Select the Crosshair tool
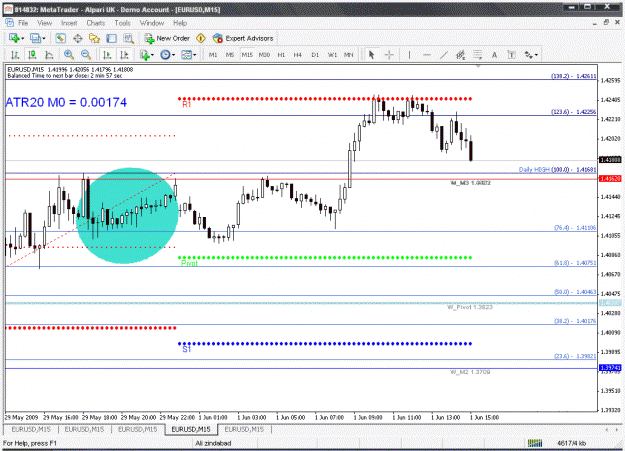Image resolution: width=625 pixels, height=451 pixels. (389, 55)
